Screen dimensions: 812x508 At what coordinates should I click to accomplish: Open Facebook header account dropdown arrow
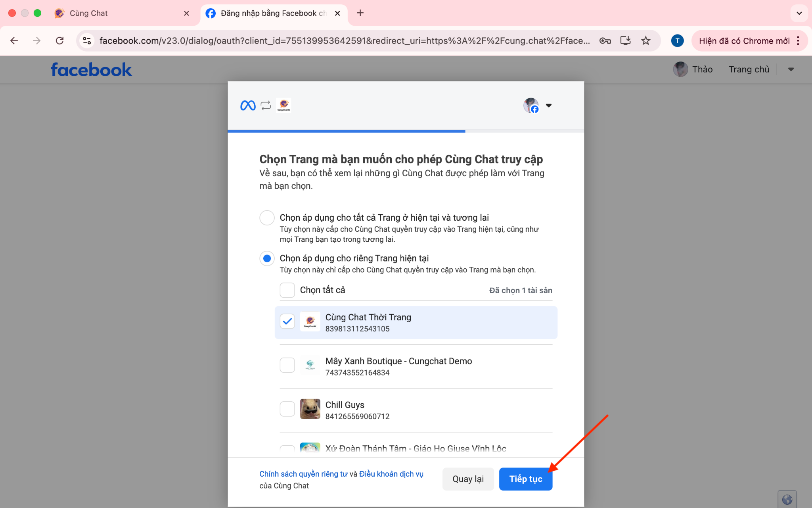[x=791, y=69]
